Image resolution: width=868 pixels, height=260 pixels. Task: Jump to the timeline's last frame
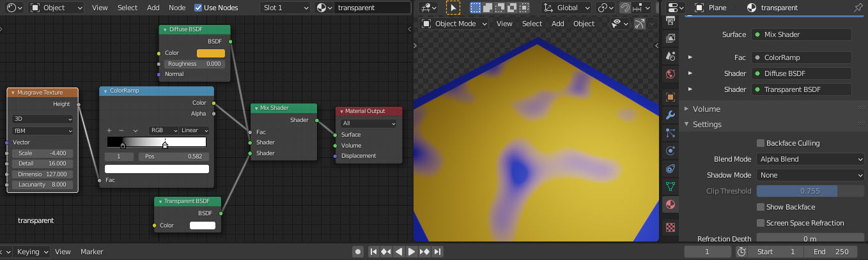[438, 252]
